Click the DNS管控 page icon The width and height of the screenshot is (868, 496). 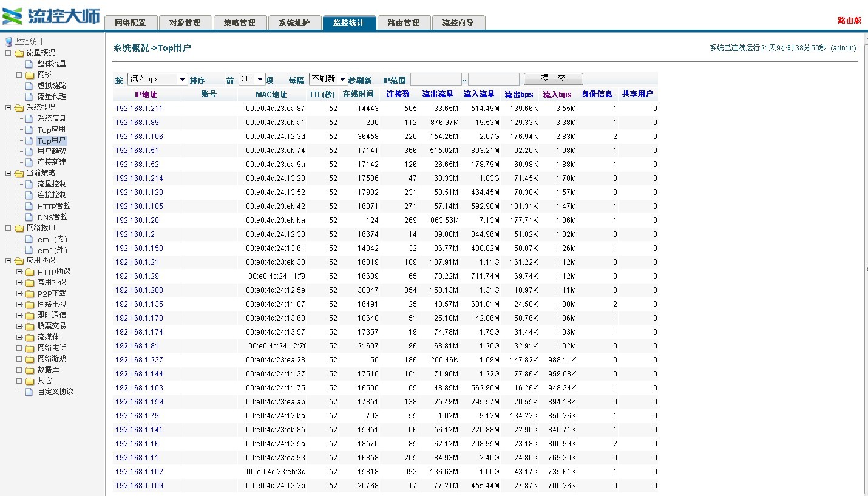(x=29, y=217)
